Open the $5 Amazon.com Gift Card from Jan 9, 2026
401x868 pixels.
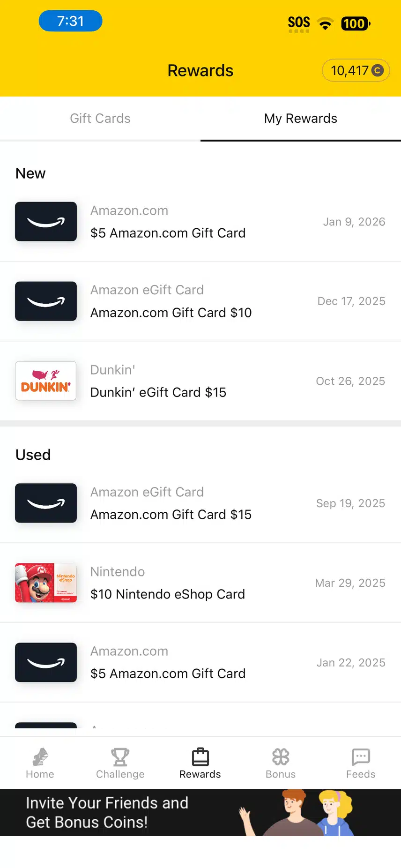(168, 233)
